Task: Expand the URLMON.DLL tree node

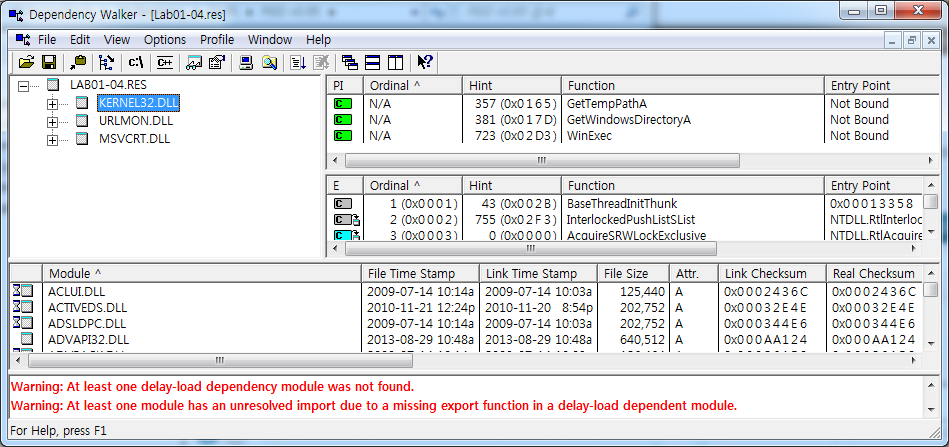Action: 53,121
